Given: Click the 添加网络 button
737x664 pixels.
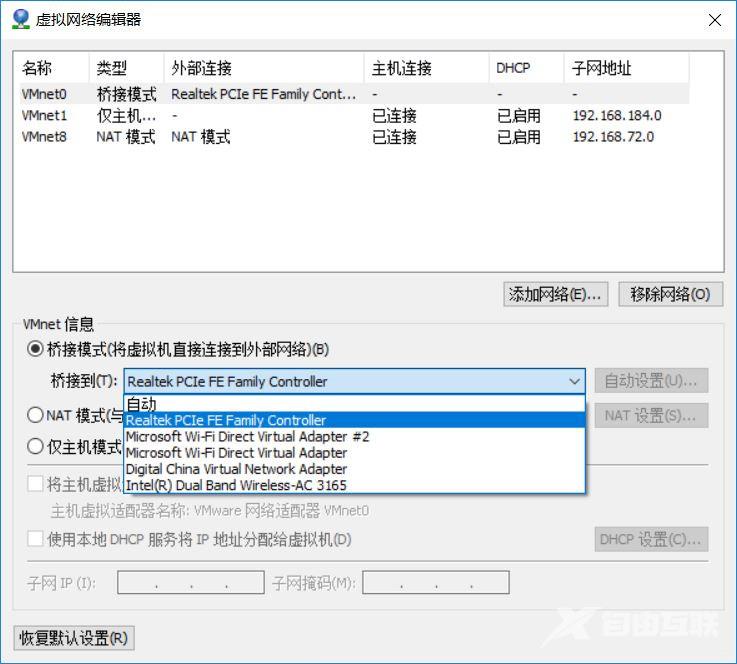Looking at the screenshot, I should (555, 294).
